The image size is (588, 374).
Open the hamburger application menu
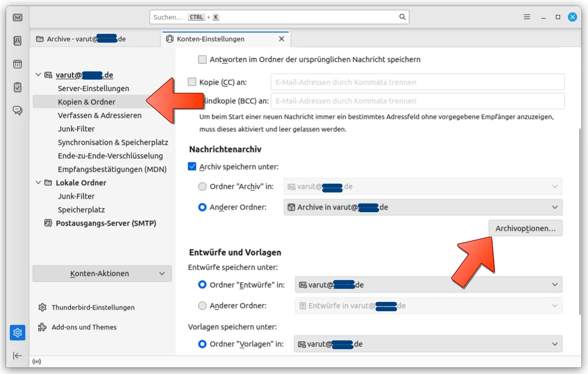526,17
